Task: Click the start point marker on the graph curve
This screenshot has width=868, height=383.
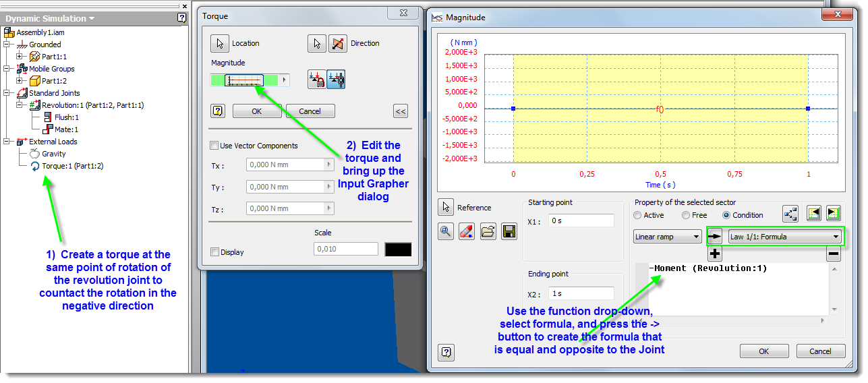Action: 513,109
